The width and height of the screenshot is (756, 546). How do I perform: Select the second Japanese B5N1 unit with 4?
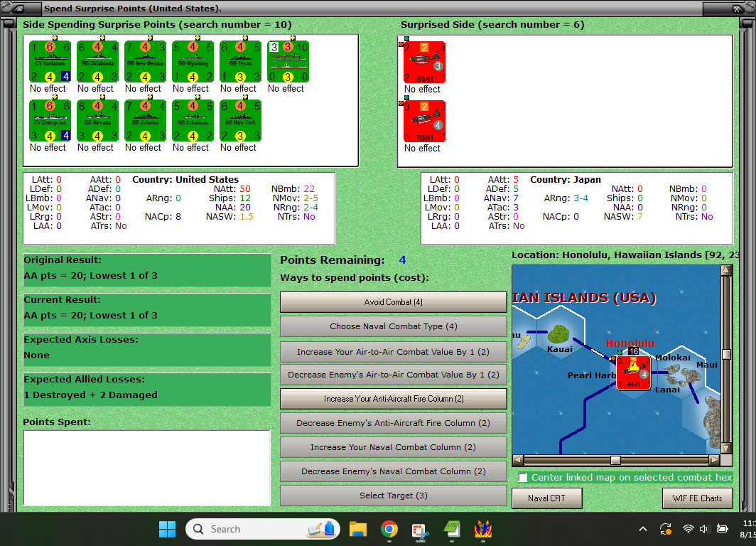coord(424,121)
